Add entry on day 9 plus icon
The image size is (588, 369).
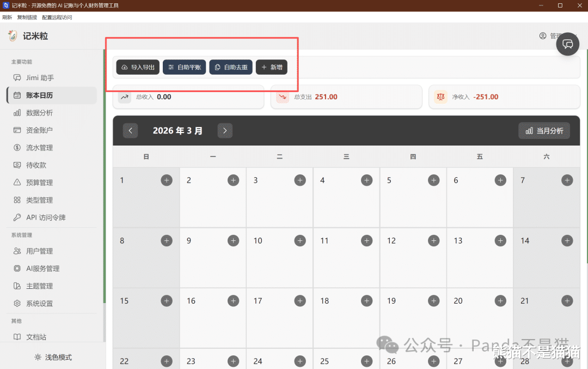[233, 240]
